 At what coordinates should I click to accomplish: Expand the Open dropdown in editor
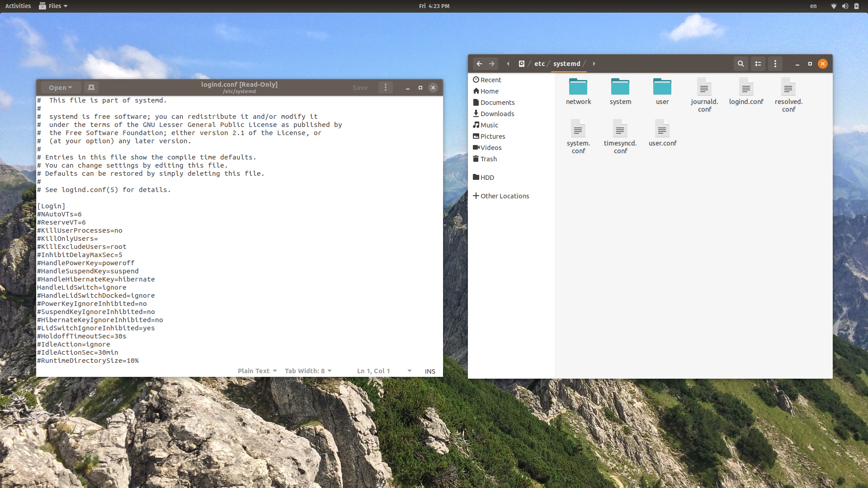tap(61, 88)
